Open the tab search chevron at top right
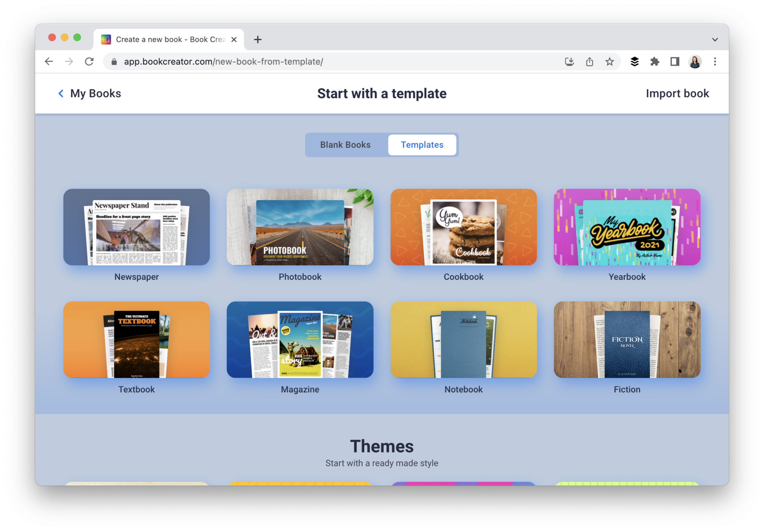The height and width of the screenshot is (532, 764). [x=714, y=39]
